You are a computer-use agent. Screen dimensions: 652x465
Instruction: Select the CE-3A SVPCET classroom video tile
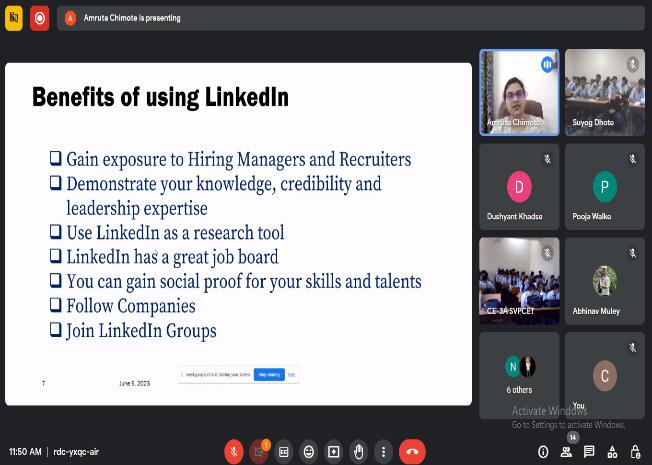point(519,281)
